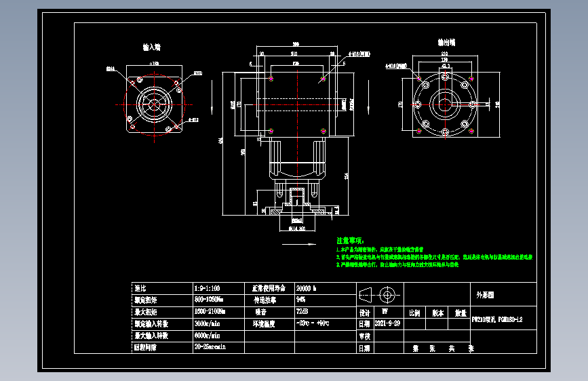Screen dimensions: 588x381
Task: Click the 比例 title block cell
Action: click(x=414, y=313)
